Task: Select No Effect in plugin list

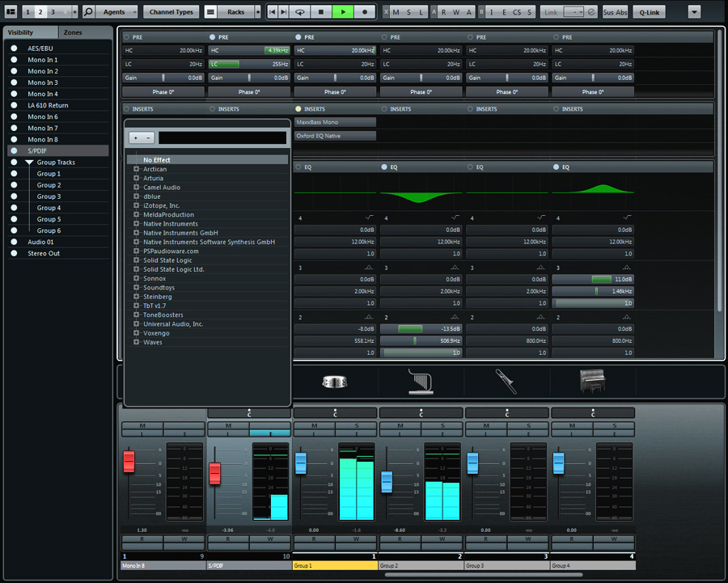Action: pyautogui.click(x=157, y=160)
